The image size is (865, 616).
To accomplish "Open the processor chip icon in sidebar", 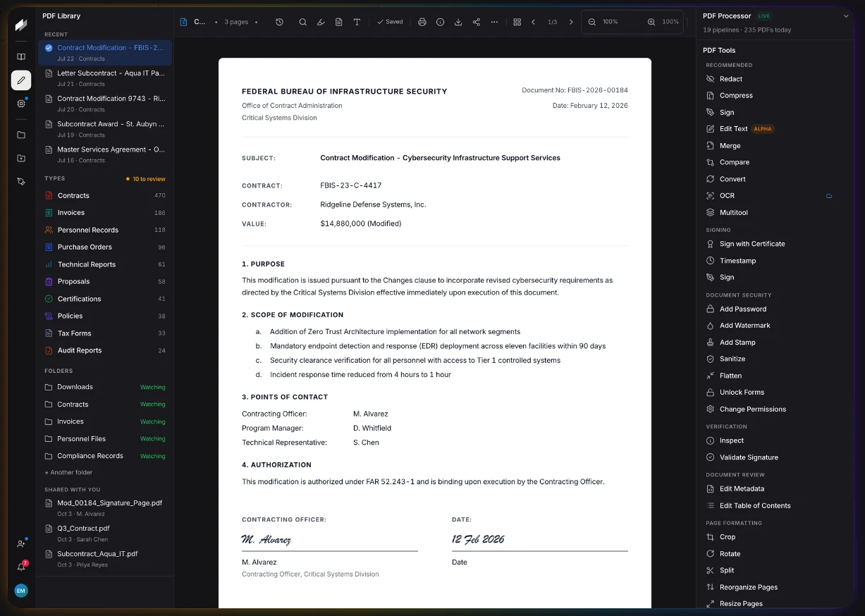I will pyautogui.click(x=21, y=104).
